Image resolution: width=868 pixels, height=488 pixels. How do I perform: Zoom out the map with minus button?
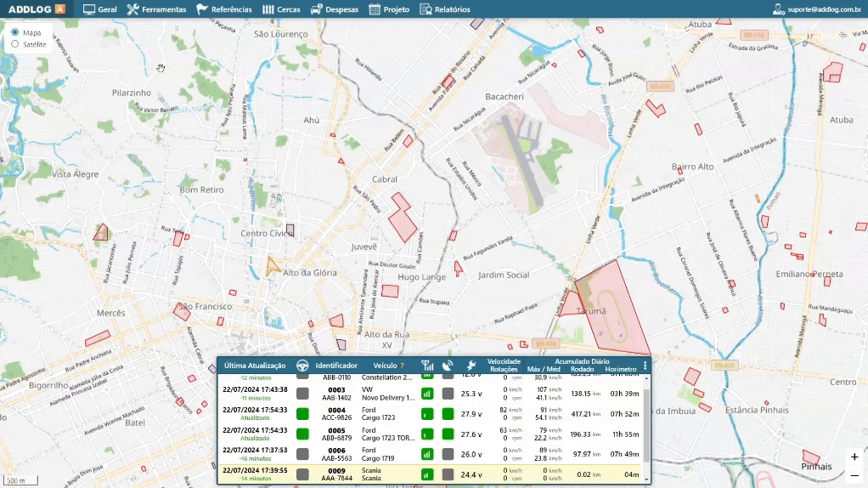pyautogui.click(x=854, y=475)
